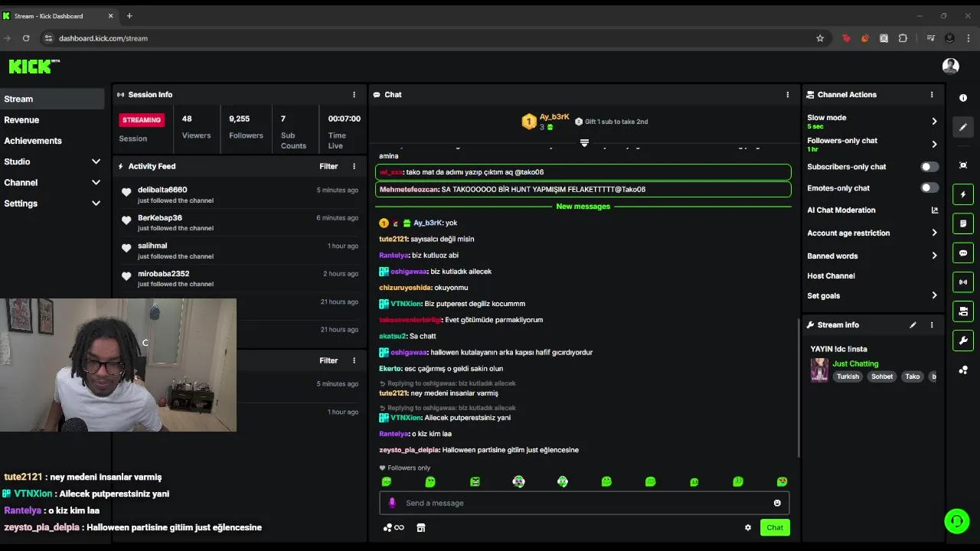Open Activity Feed Filter dropdown
The image size is (980, 551).
point(328,166)
